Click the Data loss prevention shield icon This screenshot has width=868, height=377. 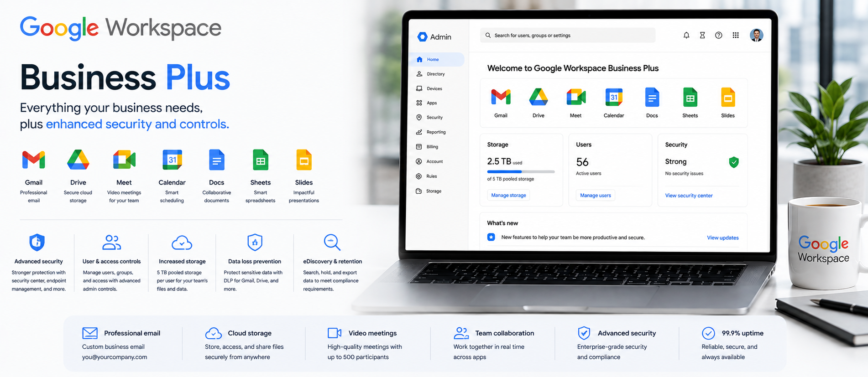[255, 243]
